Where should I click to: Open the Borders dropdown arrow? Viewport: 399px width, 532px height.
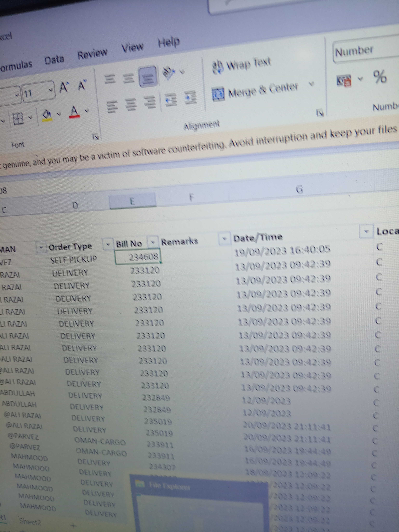31,118
